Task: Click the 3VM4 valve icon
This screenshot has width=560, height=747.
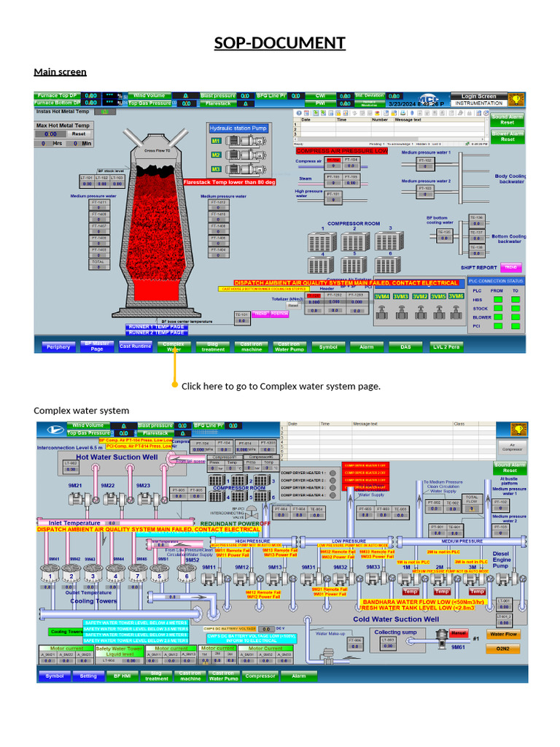Action: pyautogui.click(x=382, y=312)
